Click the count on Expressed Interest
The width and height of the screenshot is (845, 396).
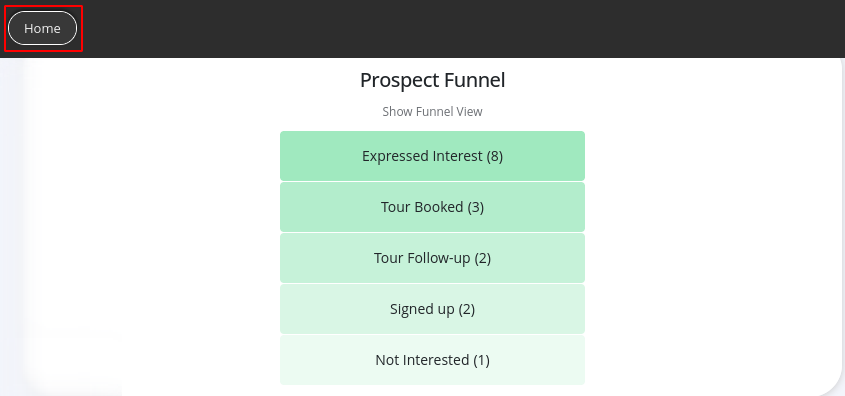point(494,156)
